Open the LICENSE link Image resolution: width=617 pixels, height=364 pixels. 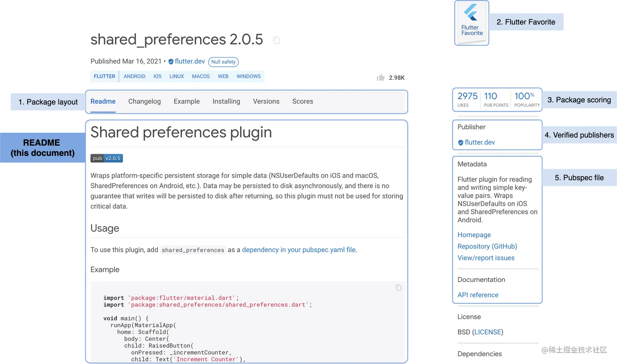[x=488, y=332]
